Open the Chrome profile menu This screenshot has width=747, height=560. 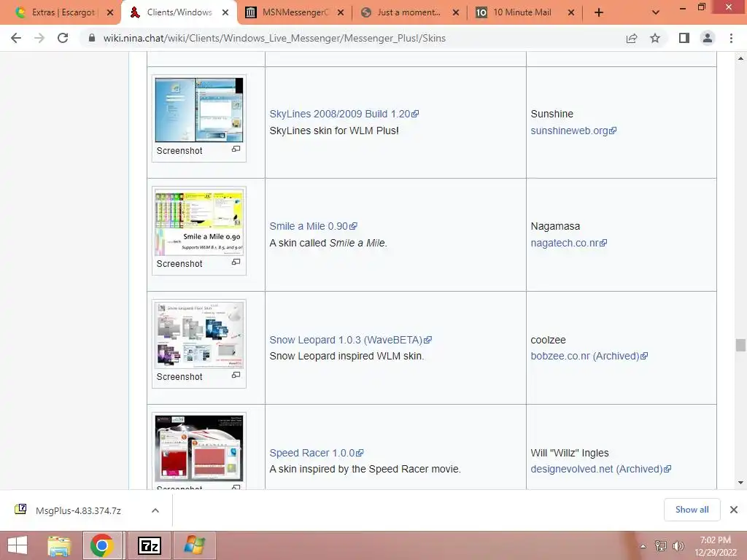click(x=708, y=38)
